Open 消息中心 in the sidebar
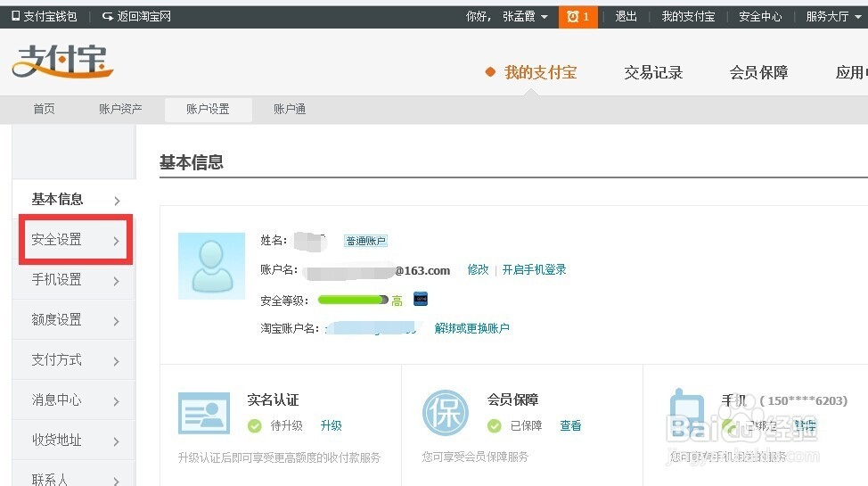868x486 pixels. pos(74,400)
